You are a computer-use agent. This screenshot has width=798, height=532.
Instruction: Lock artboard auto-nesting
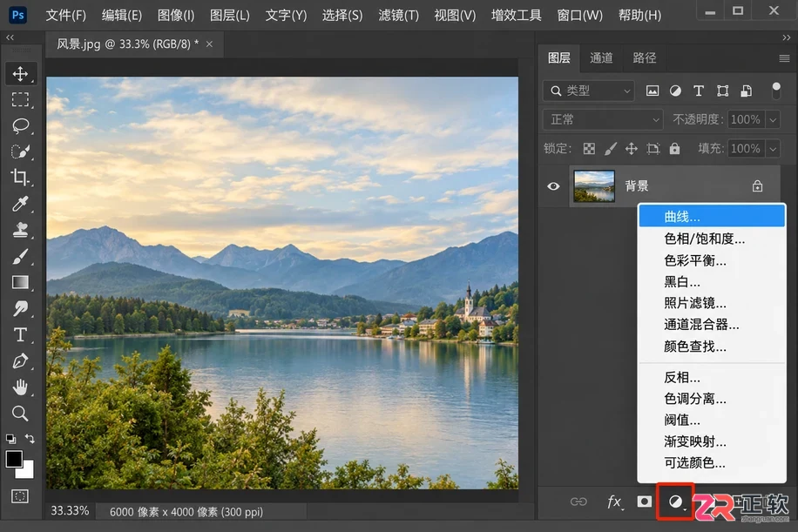pos(653,149)
